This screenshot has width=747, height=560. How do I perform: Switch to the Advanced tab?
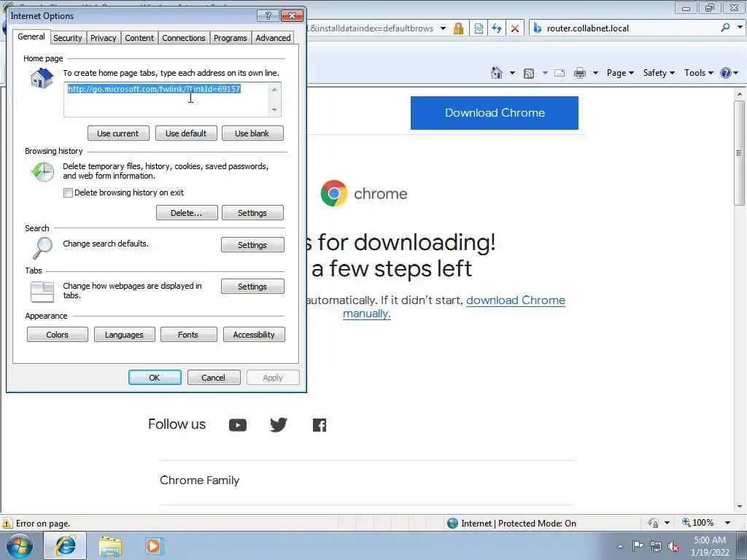pos(273,38)
